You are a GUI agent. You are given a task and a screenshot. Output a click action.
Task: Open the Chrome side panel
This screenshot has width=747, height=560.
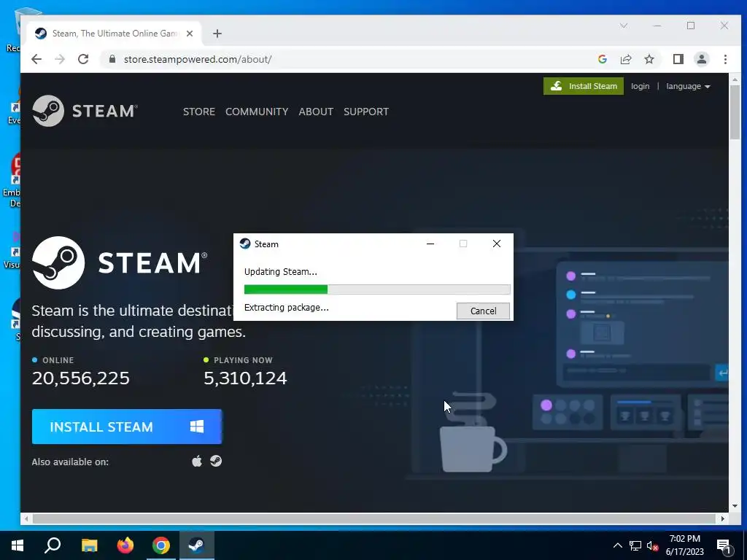(x=678, y=59)
